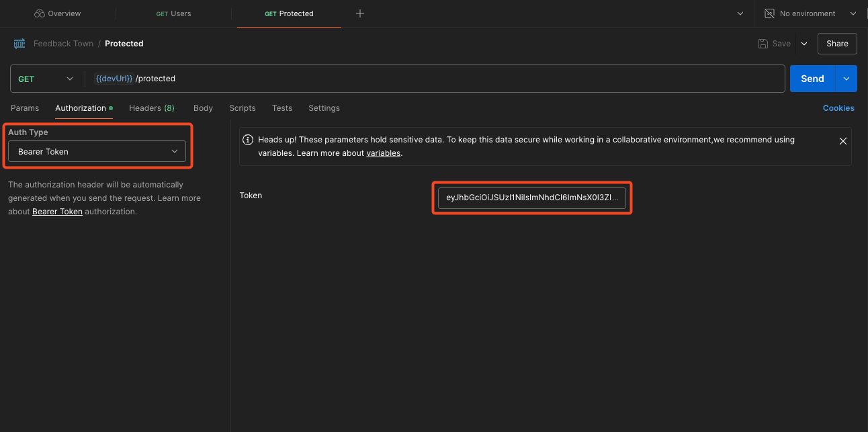Image resolution: width=868 pixels, height=432 pixels.
Task: Open the Cookies link
Action: tap(838, 108)
